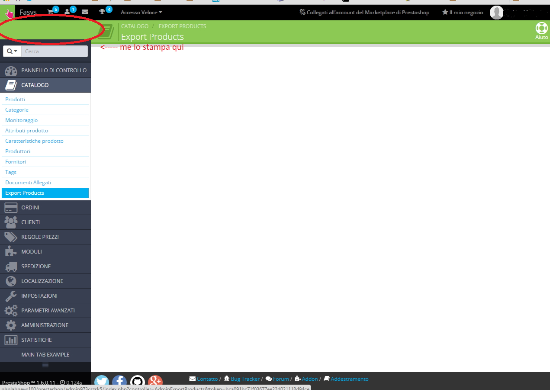Image resolution: width=550 pixels, height=392 pixels.
Task: Open Prodotti submenu item
Action: tap(15, 100)
